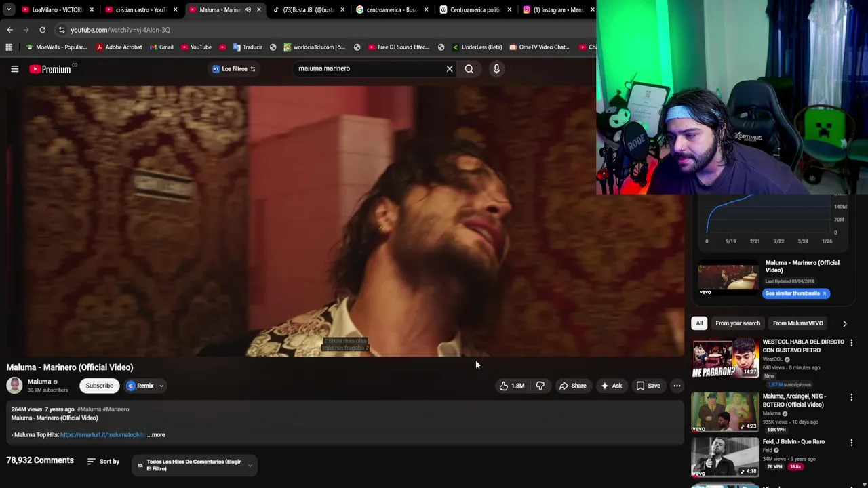
Task: Like the video with thumbs up 1.8M
Action: 512,386
